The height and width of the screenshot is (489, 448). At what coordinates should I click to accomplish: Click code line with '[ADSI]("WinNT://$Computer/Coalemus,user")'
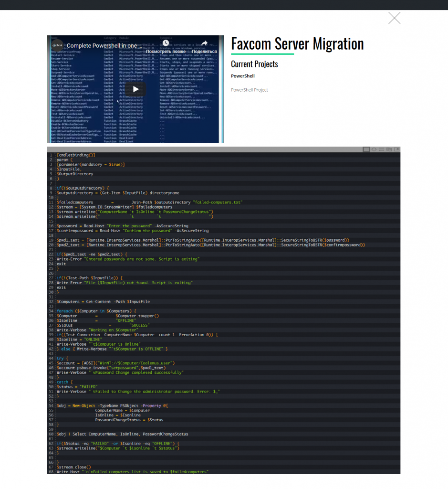[115, 363]
